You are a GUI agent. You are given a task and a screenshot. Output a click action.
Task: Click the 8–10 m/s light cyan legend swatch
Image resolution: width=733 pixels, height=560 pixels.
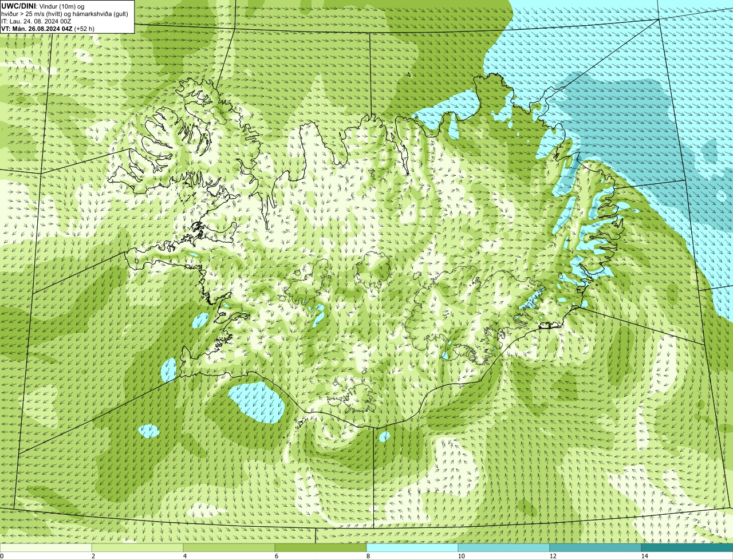point(412,547)
